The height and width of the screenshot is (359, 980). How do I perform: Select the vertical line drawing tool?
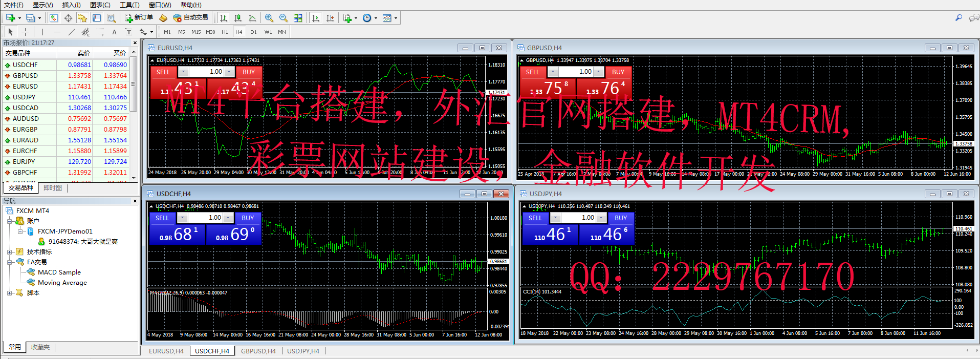pyautogui.click(x=43, y=32)
